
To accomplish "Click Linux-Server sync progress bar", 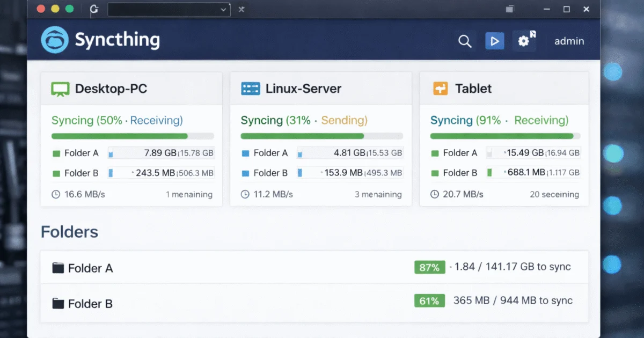I will (322, 136).
